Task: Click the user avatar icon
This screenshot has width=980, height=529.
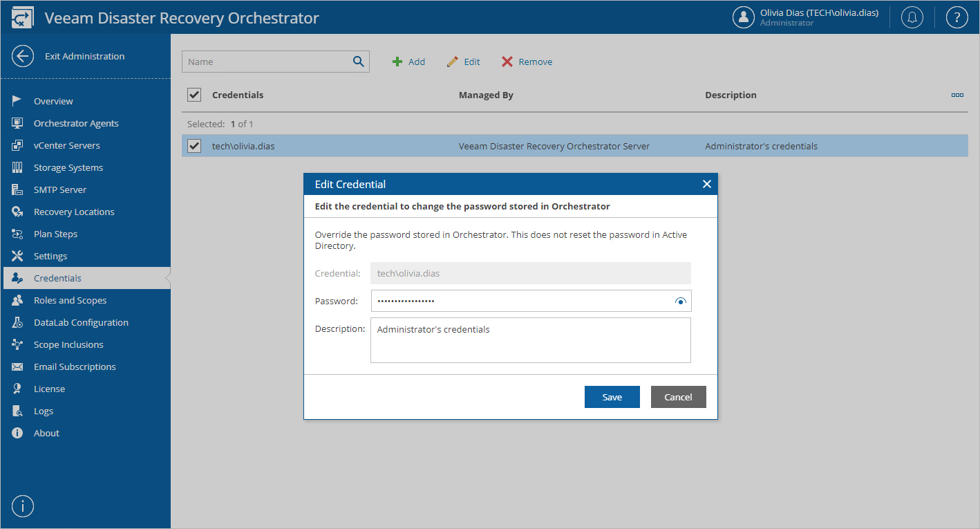Action: (744, 18)
